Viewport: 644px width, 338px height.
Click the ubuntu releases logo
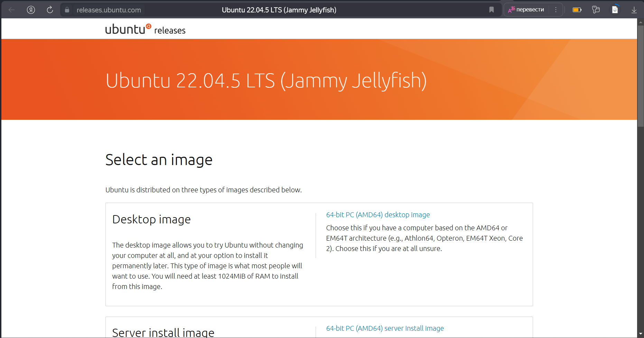[x=145, y=29]
